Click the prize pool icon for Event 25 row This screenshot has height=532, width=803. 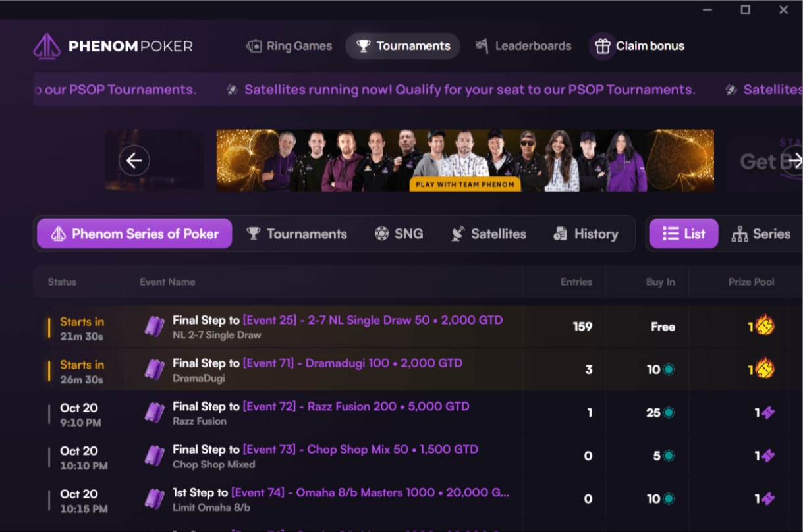pyautogui.click(x=765, y=325)
